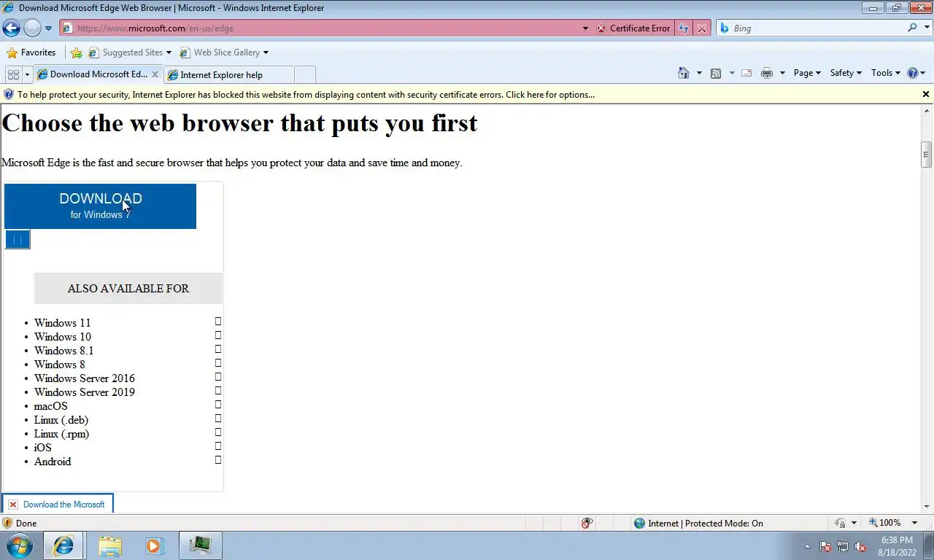
Task: Click the blocked privacy eye icon in status bar
Action: [587, 523]
